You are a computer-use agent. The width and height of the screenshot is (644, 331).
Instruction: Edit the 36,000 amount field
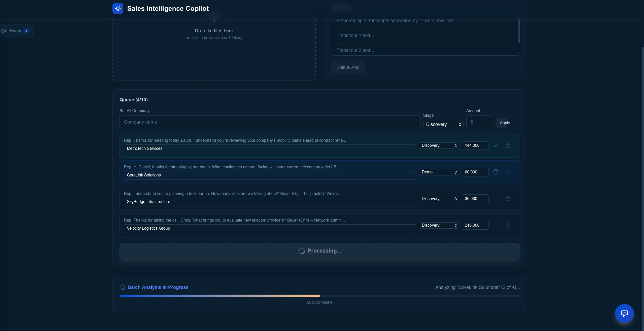click(475, 199)
